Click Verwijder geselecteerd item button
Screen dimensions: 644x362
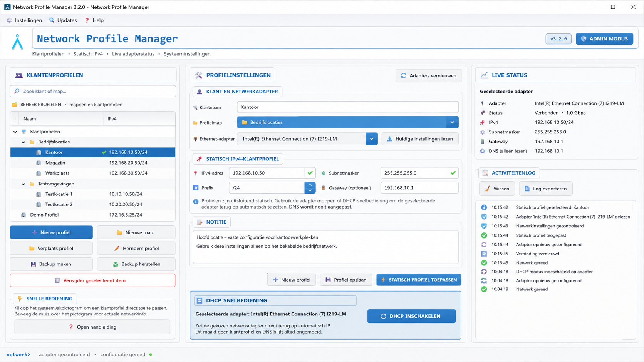92,280
